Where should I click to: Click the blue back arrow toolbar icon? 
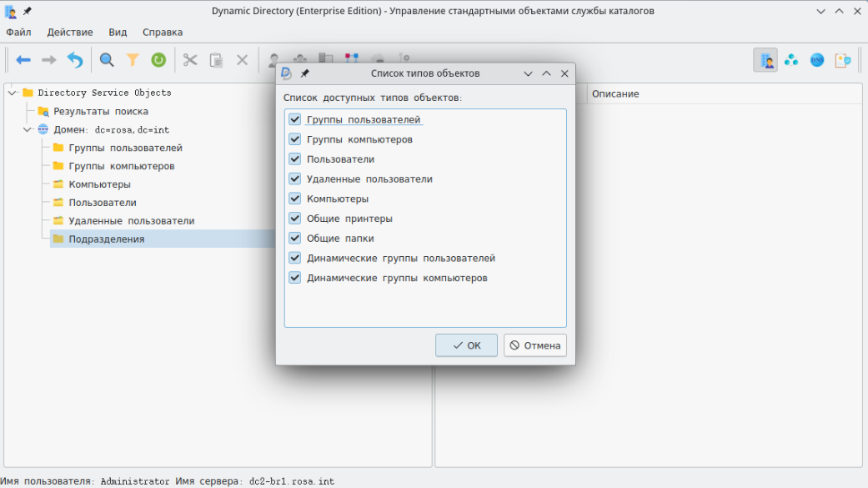pyautogui.click(x=23, y=60)
